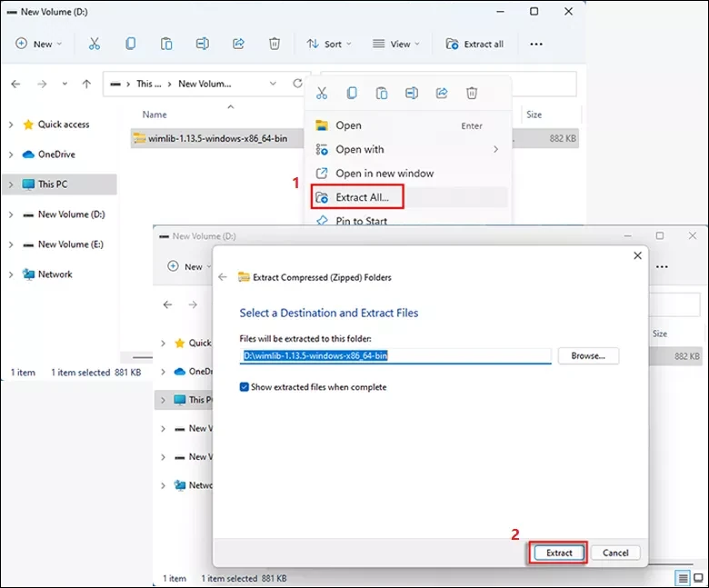Choose Open with in context menu
Image resolution: width=709 pixels, height=588 pixels.
[360, 149]
